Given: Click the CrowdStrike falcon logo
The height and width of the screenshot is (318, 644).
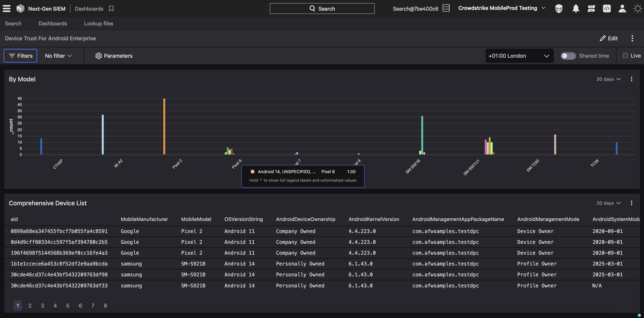Looking at the screenshot, I should pos(20,9).
